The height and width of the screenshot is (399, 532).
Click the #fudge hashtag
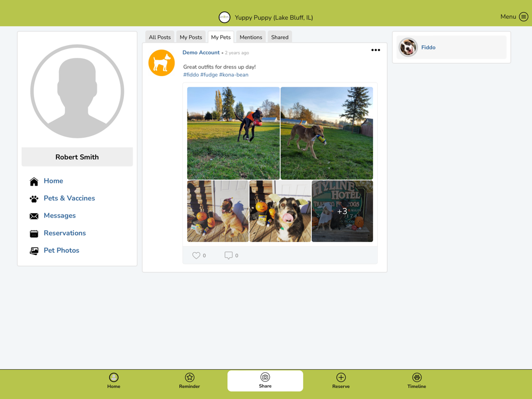(209, 74)
